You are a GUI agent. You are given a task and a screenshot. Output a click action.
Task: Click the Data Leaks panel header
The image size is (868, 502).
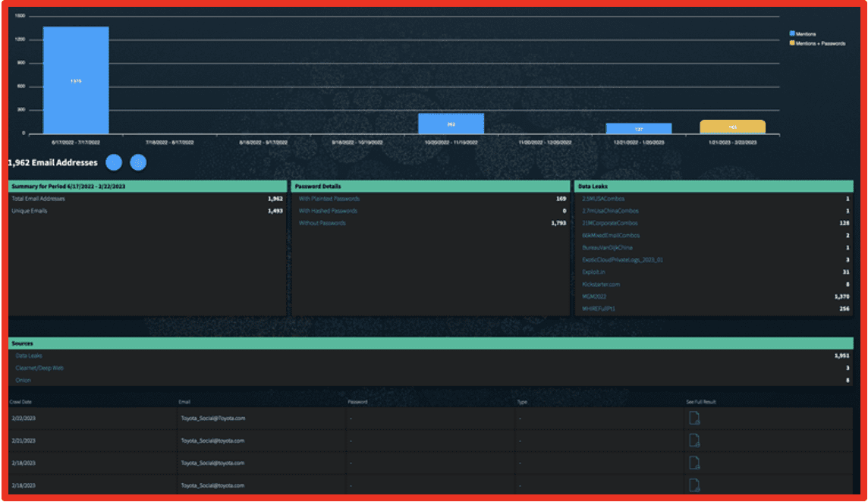713,187
